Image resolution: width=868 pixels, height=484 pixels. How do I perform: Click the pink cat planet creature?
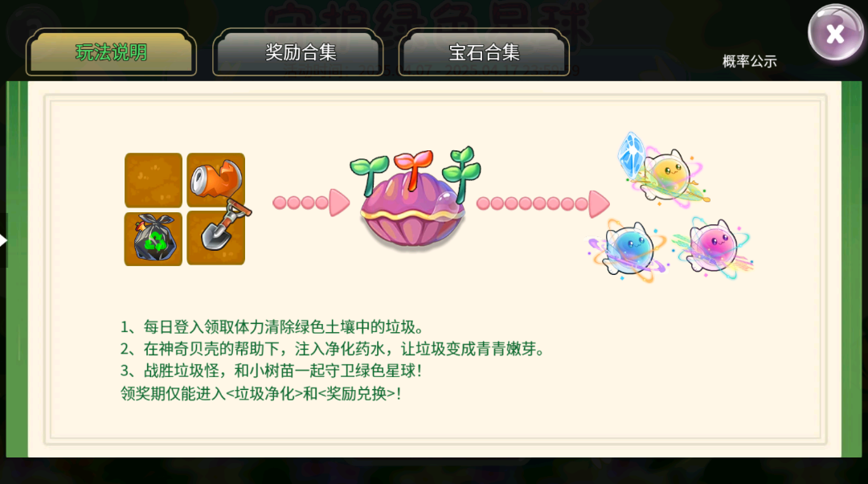(x=713, y=247)
